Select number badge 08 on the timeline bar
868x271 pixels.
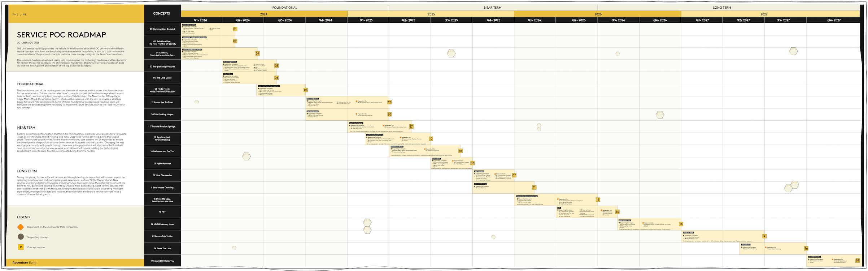(x=472, y=163)
